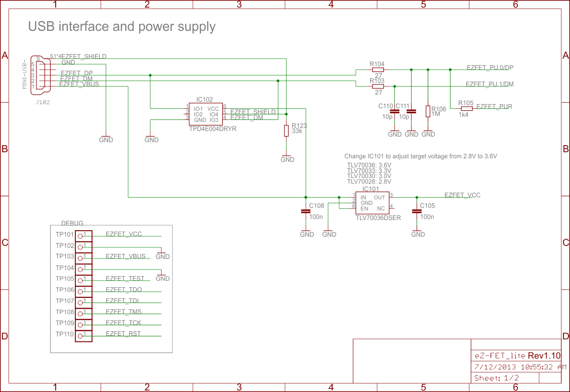Click the 1M resistor R106
Image resolution: width=570 pixels, height=392 pixels.
[x=428, y=110]
